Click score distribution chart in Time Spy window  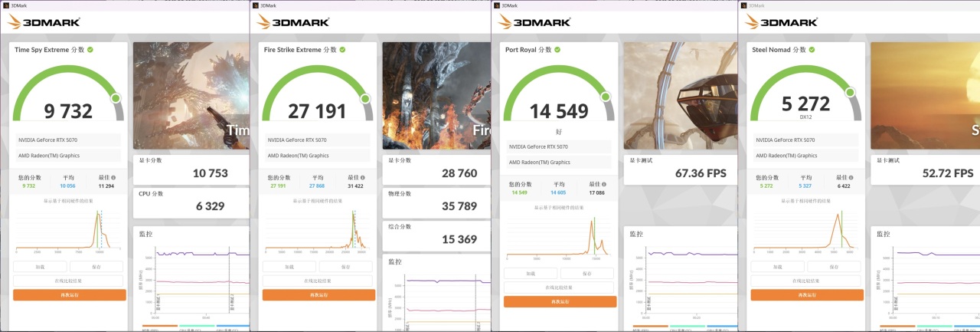pos(69,230)
